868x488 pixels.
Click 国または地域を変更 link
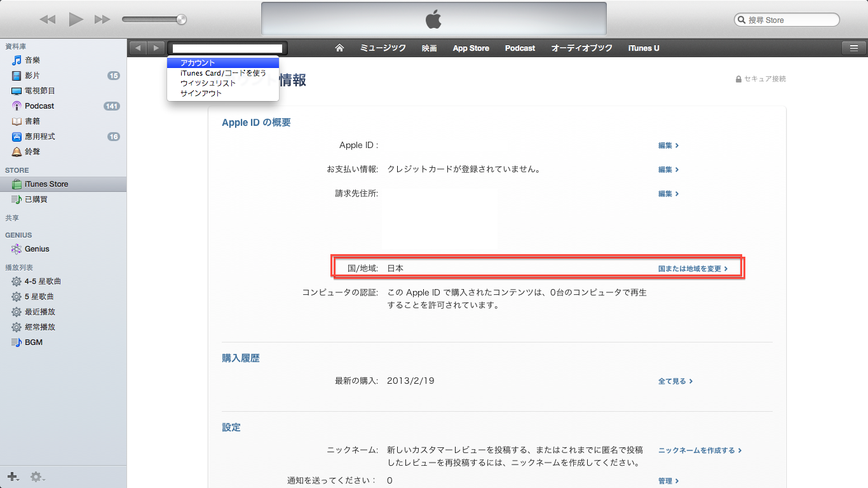pyautogui.click(x=692, y=269)
